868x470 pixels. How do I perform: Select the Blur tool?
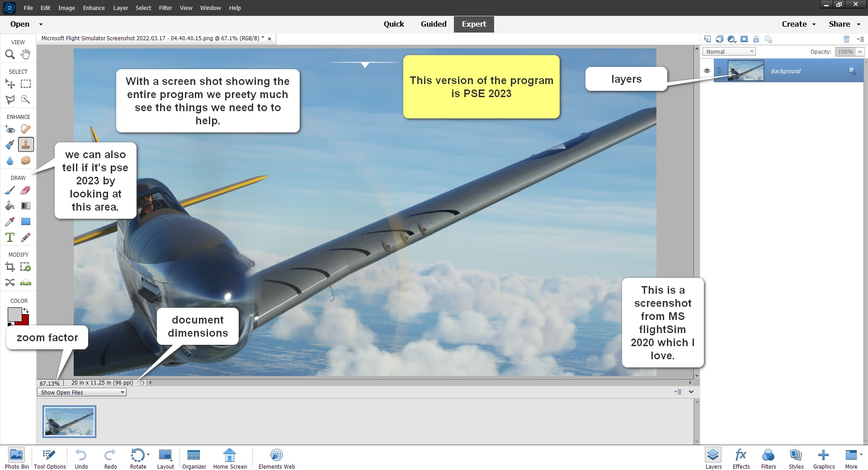click(10, 160)
